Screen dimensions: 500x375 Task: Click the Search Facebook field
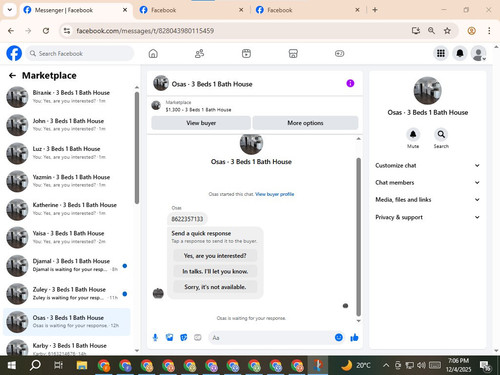tap(79, 53)
